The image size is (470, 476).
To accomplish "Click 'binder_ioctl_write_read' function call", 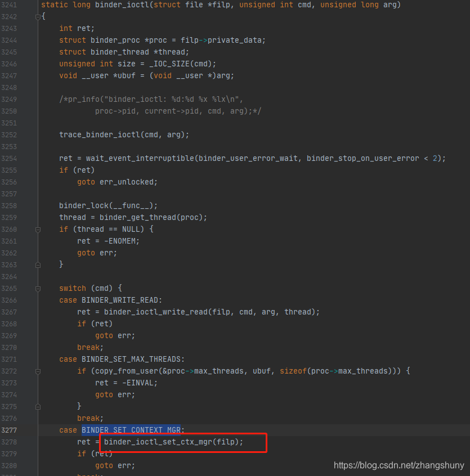I will [x=155, y=312].
